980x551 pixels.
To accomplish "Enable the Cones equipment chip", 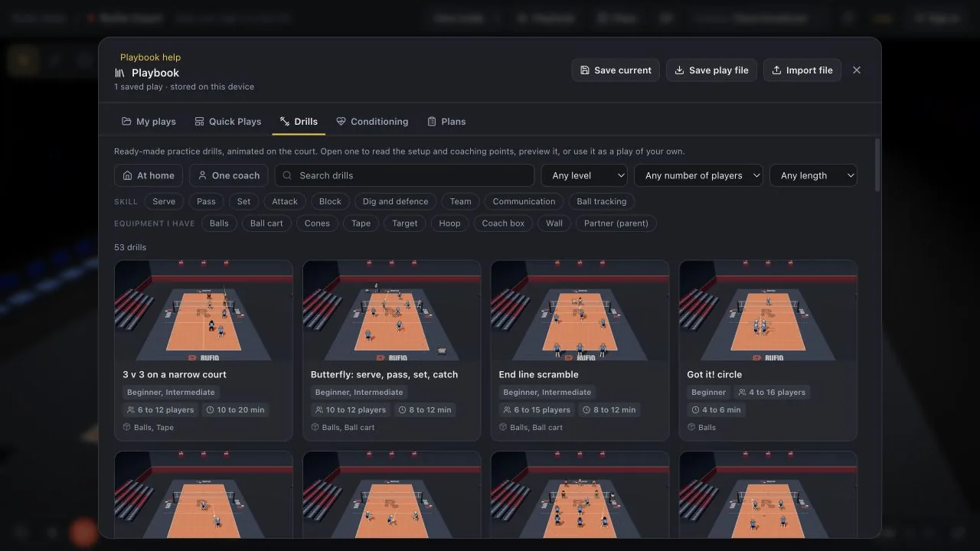I will coord(317,223).
